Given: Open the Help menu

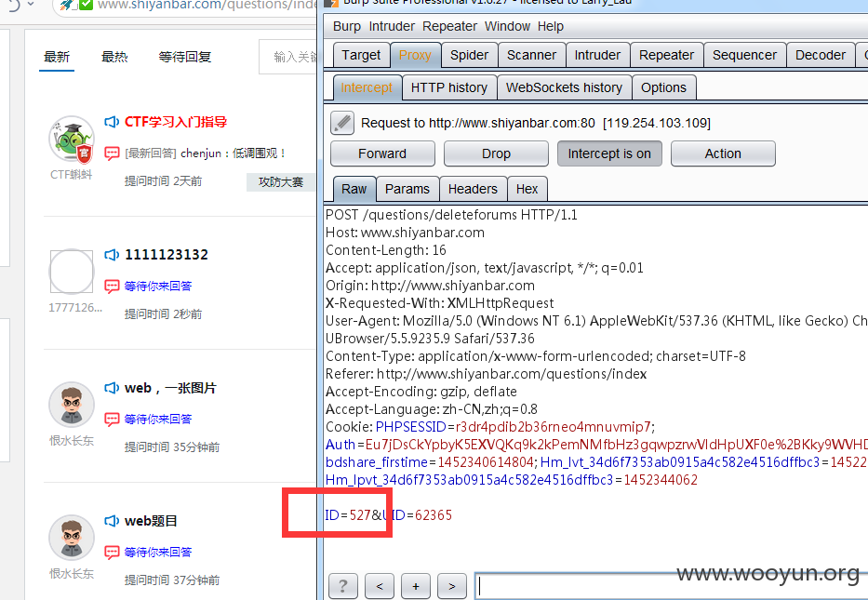Looking at the screenshot, I should (x=550, y=26).
